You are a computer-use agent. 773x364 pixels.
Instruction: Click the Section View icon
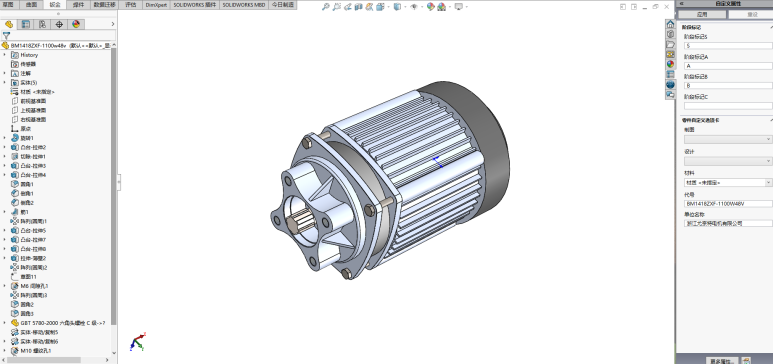coord(358,7)
